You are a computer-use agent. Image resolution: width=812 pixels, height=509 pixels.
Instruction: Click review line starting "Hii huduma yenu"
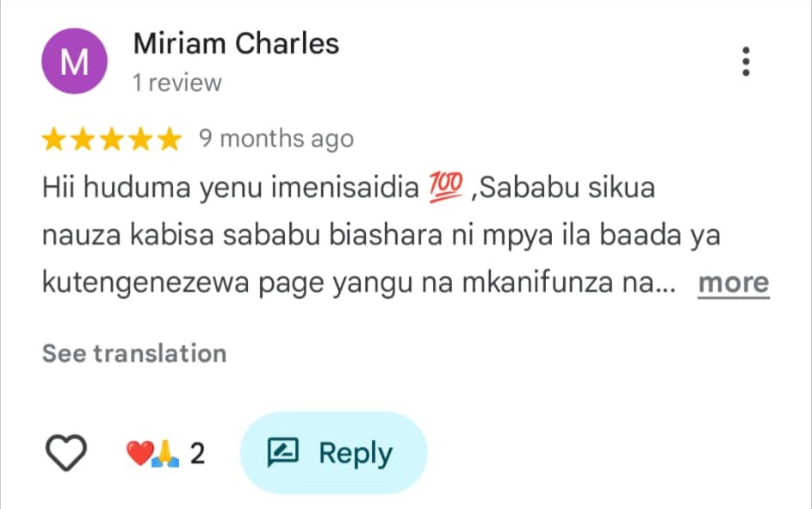(232, 188)
